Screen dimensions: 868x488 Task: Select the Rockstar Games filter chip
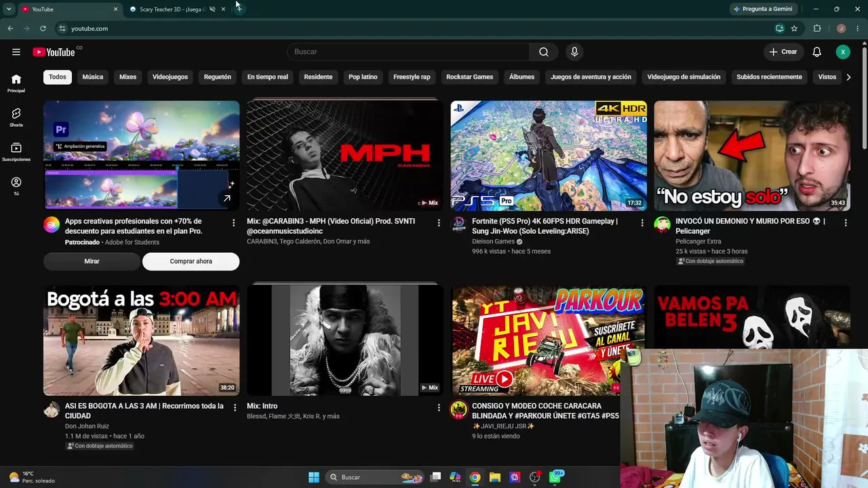pos(470,77)
